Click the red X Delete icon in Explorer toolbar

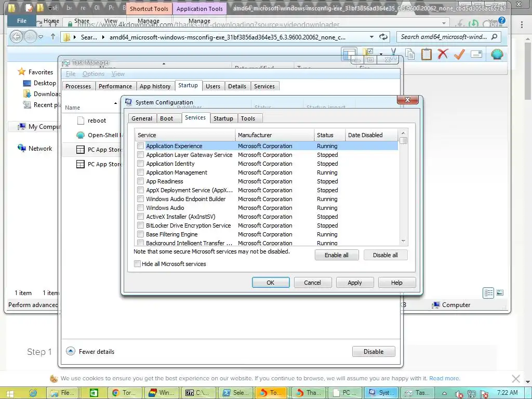443,54
